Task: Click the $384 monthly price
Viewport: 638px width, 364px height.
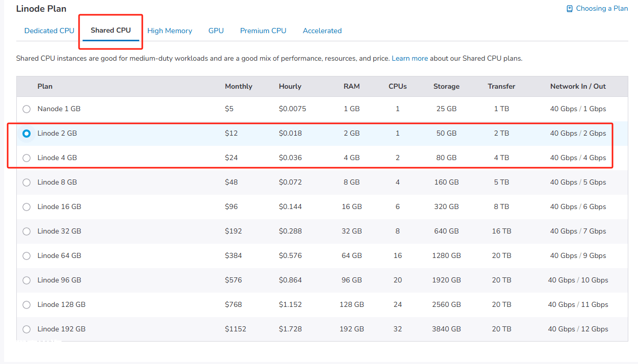Action: tap(234, 255)
